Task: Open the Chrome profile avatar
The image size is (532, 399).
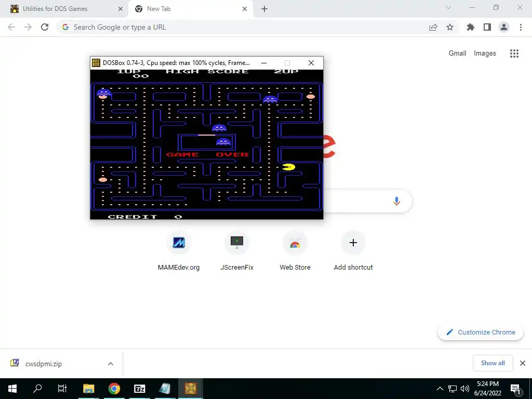Action: click(504, 27)
